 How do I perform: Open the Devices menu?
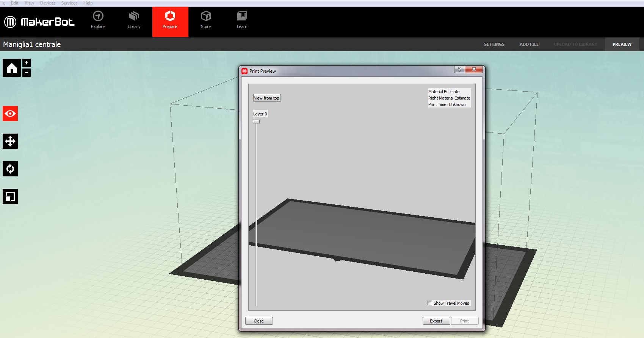point(48,3)
